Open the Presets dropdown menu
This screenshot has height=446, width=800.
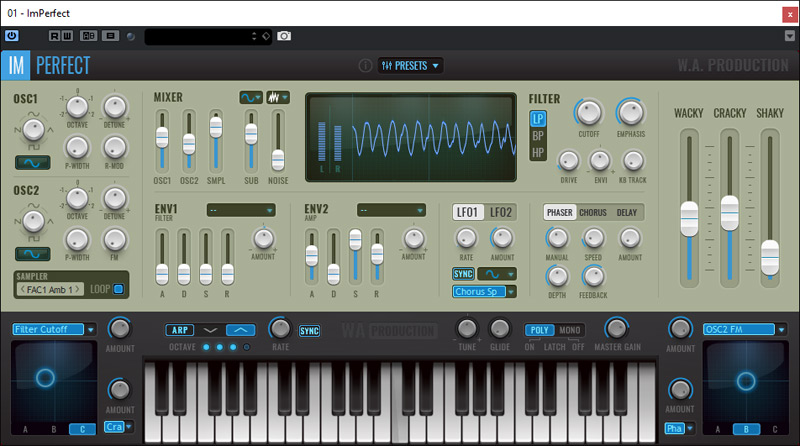click(x=411, y=66)
